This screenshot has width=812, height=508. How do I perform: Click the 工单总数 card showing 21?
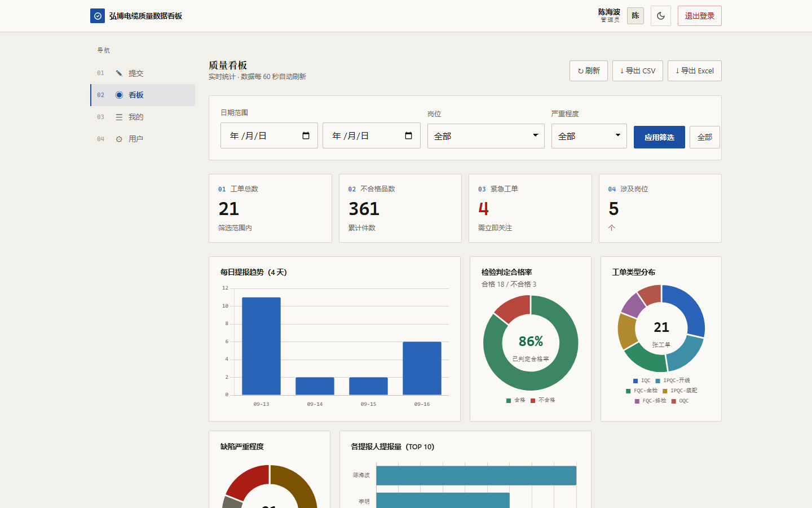point(270,208)
